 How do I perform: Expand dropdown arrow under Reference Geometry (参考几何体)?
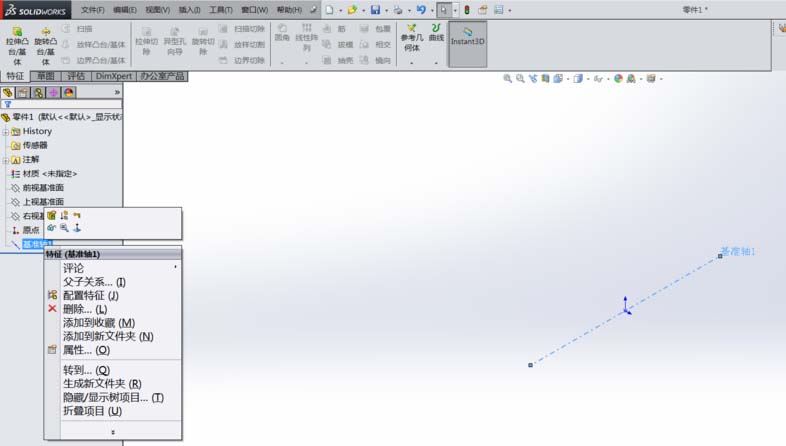(412, 63)
